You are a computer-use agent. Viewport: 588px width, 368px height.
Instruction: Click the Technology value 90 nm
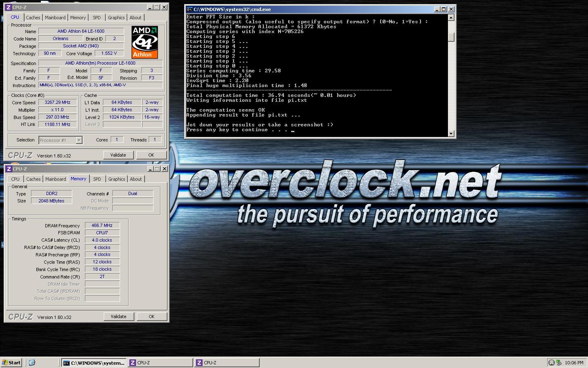(50, 53)
